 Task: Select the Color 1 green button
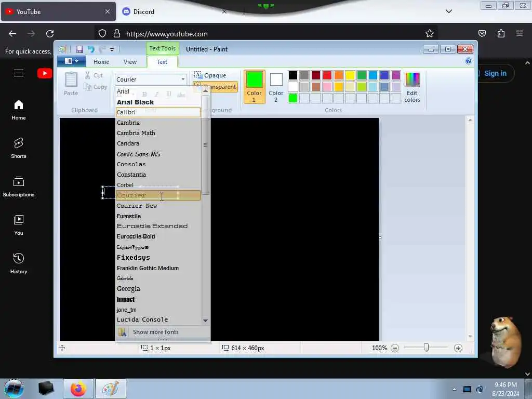click(x=254, y=87)
